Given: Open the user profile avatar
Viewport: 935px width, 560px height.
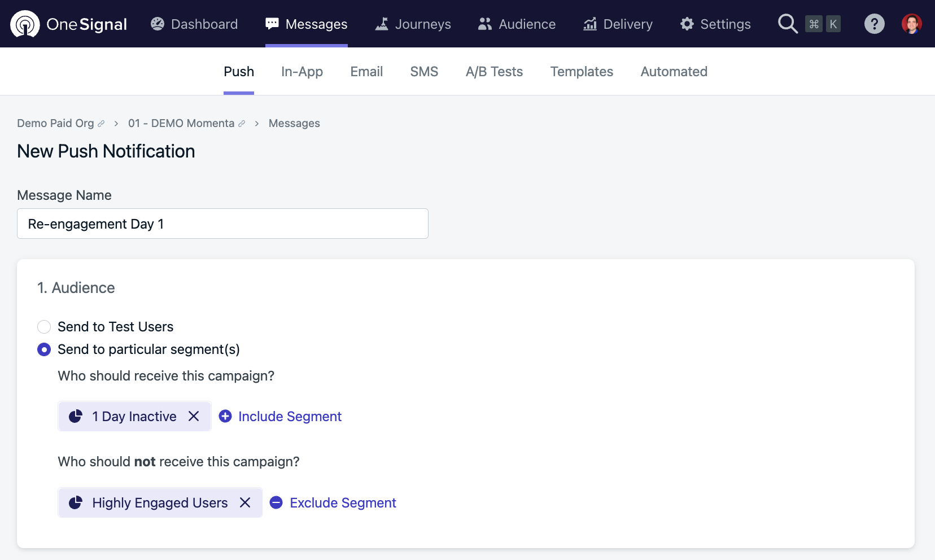Looking at the screenshot, I should pyautogui.click(x=911, y=24).
